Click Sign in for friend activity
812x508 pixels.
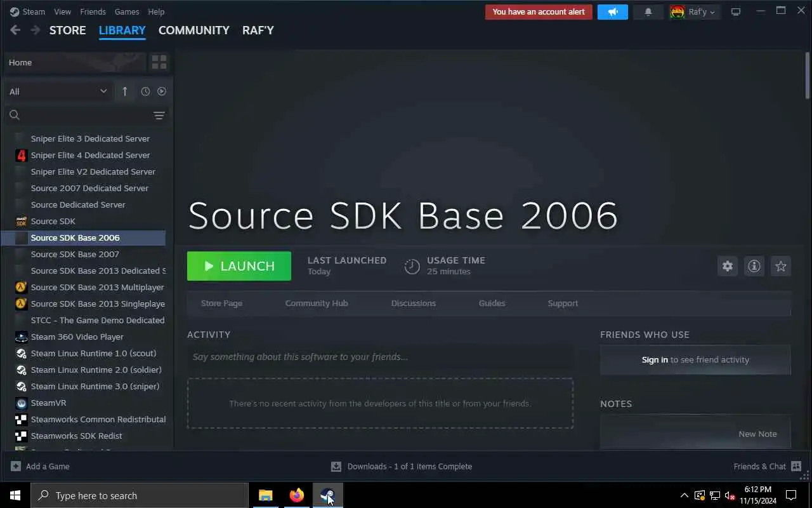point(655,359)
